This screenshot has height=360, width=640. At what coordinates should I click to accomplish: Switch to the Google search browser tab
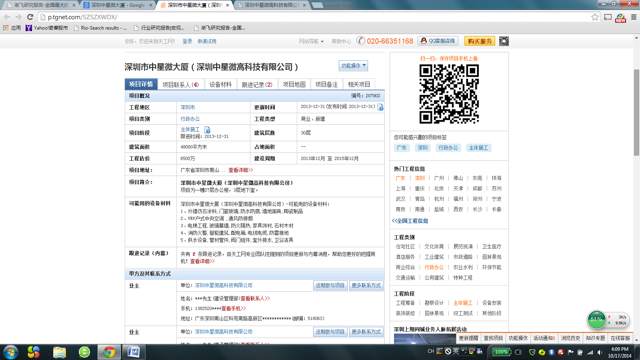(117, 5)
